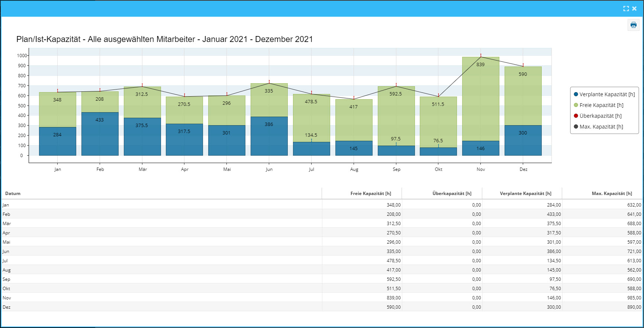Image resolution: width=644 pixels, height=328 pixels.
Task: Toggle Überkapazität [h] legend entry
Action: 598,116
